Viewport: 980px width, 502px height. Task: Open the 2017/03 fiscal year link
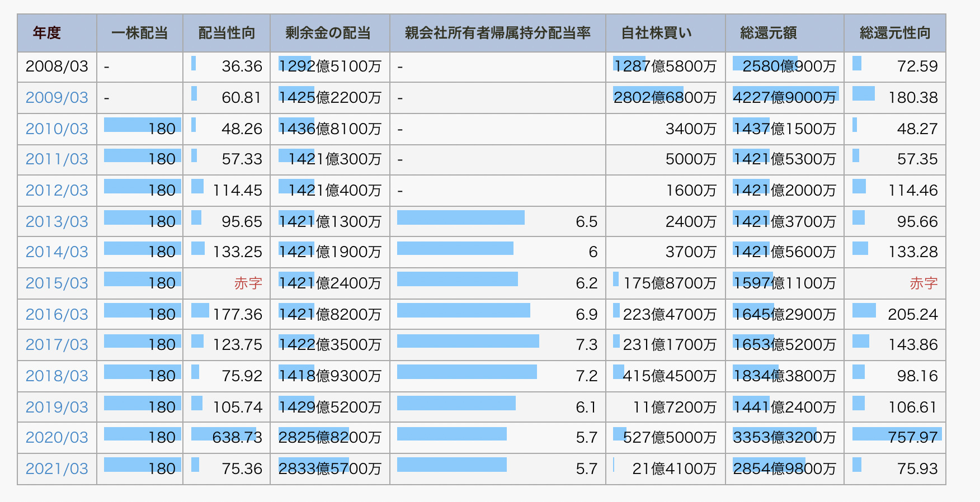[57, 345]
